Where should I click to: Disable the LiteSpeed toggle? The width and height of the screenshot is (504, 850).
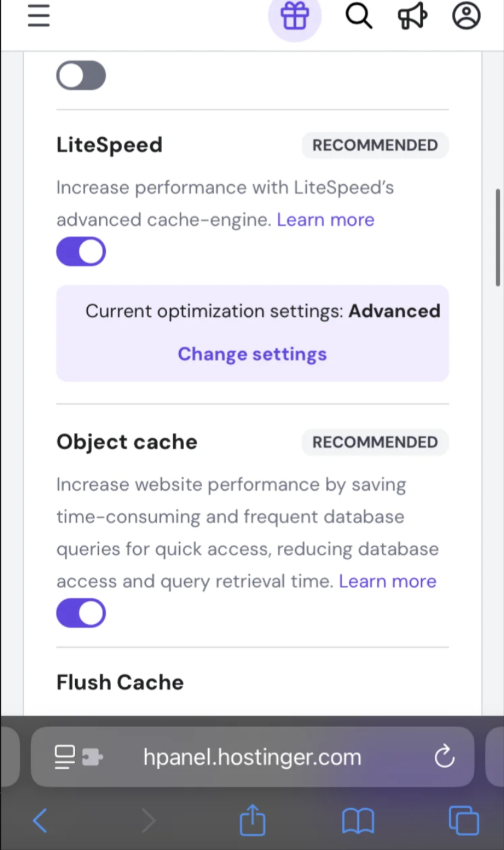point(81,252)
